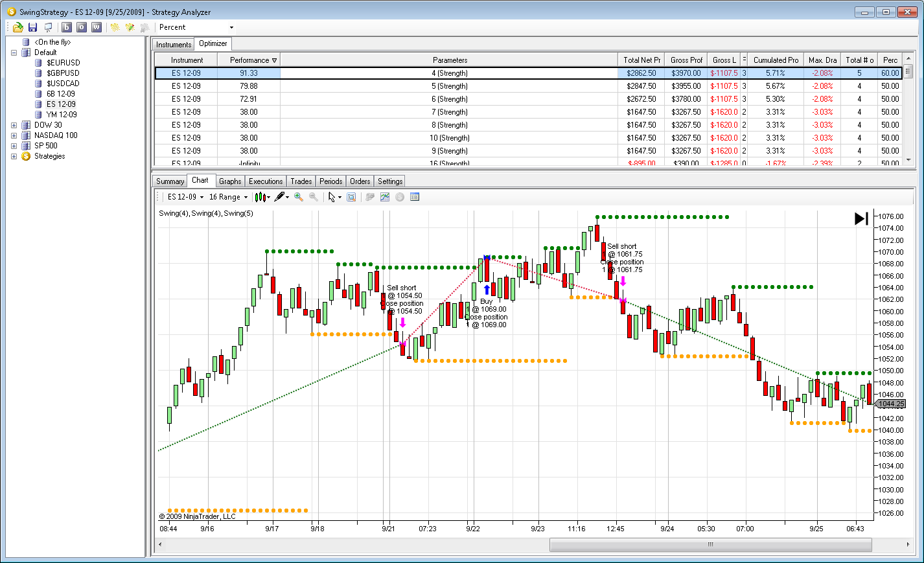Screen dimensions: 924x563
Task: Click the Instrument column header
Action: [x=187, y=60]
